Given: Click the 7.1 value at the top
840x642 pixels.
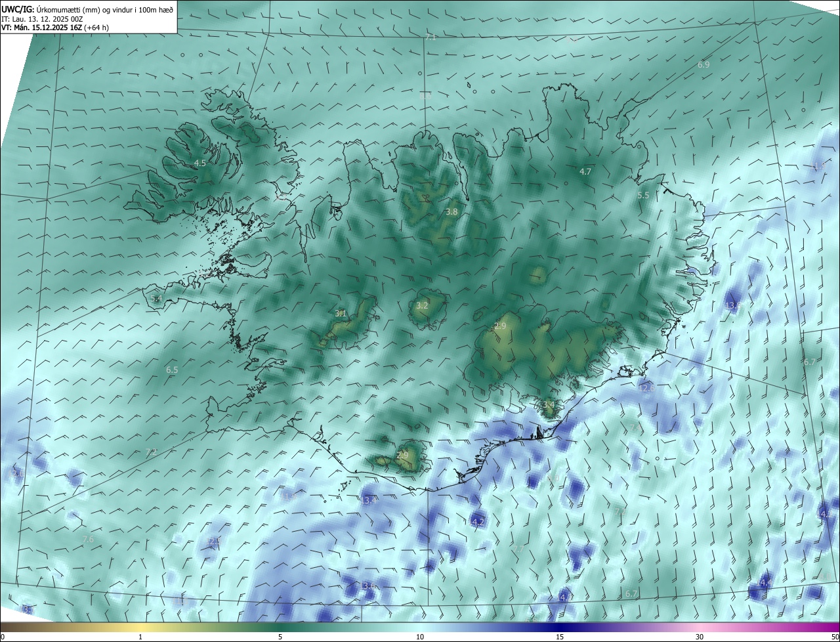Looking at the screenshot, I should 430,37.
